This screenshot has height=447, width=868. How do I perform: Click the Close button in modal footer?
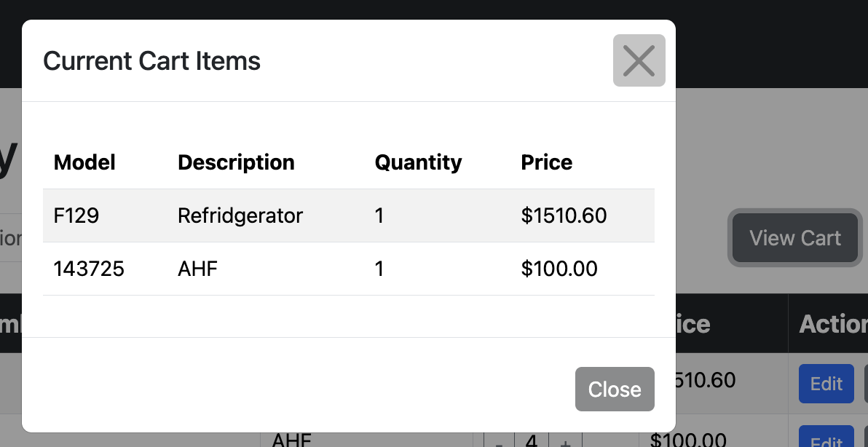pyautogui.click(x=615, y=389)
